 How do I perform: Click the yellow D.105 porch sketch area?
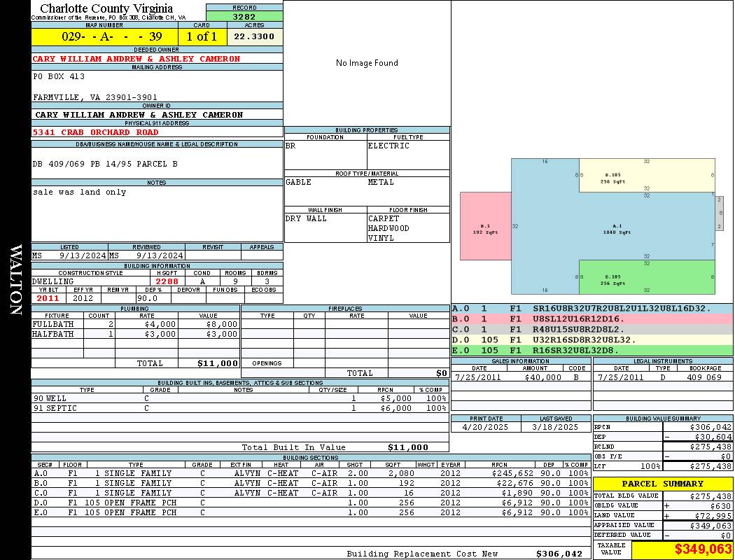click(647, 175)
